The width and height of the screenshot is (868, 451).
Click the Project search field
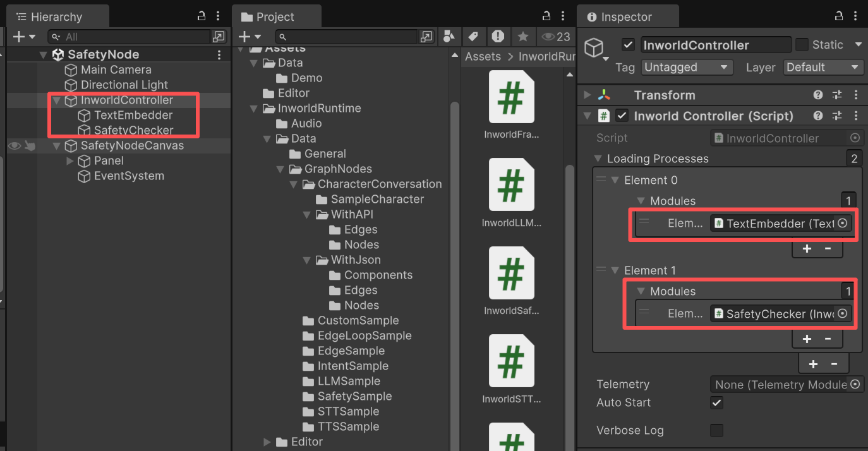click(347, 37)
